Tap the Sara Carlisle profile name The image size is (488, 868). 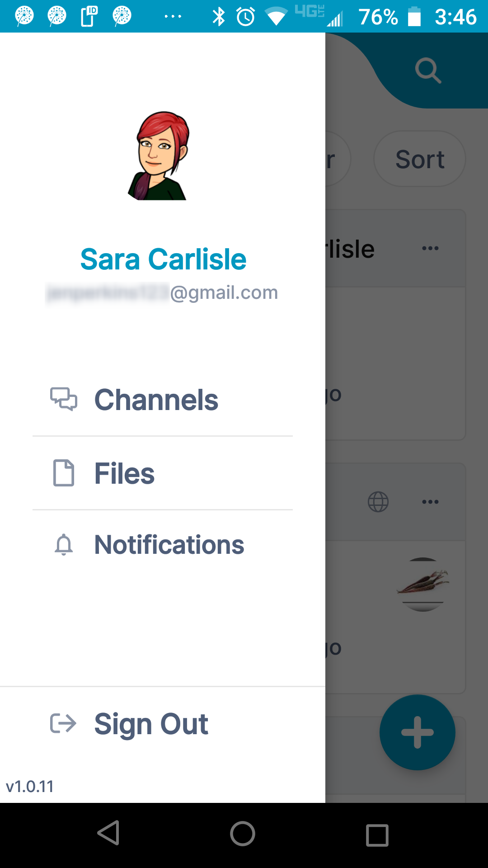pyautogui.click(x=163, y=259)
